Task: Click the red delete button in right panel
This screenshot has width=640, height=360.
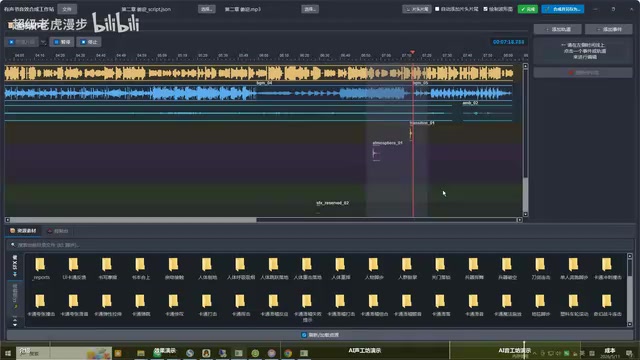Action: tap(583, 73)
